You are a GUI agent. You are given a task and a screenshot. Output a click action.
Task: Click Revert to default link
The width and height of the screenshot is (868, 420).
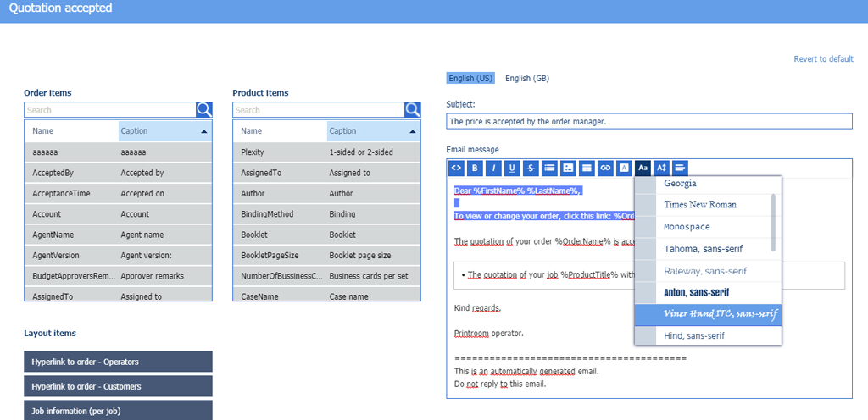[x=822, y=59]
